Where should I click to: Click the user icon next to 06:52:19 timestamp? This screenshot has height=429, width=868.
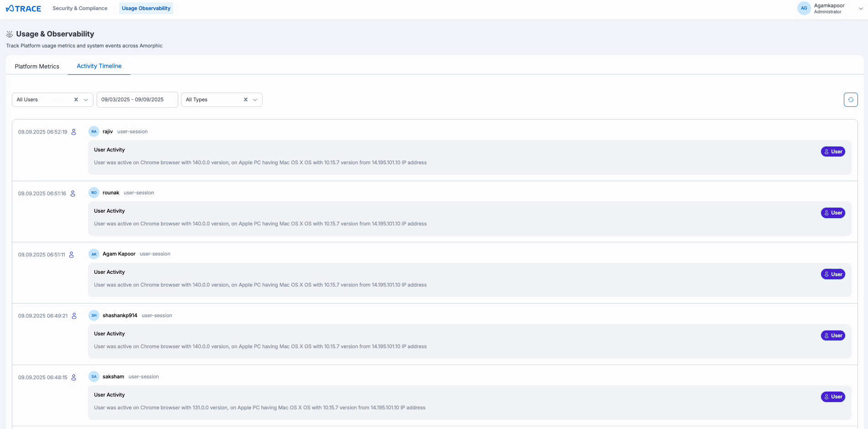coord(73,132)
